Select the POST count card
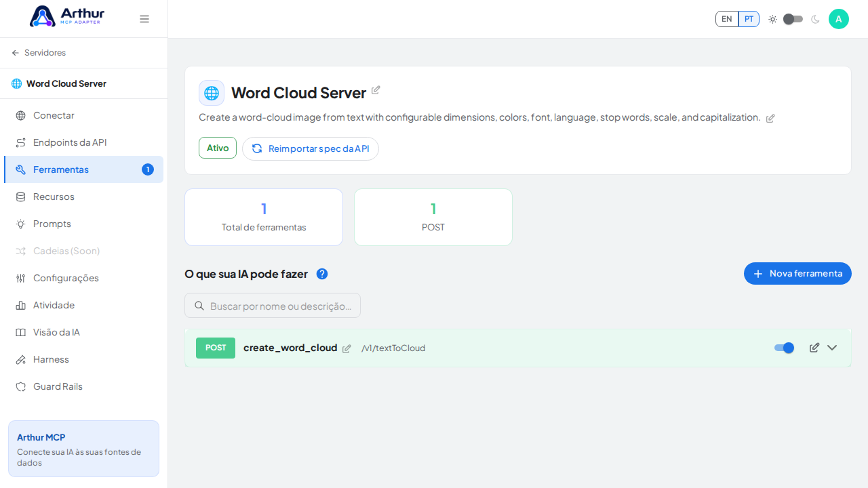 pos(433,217)
